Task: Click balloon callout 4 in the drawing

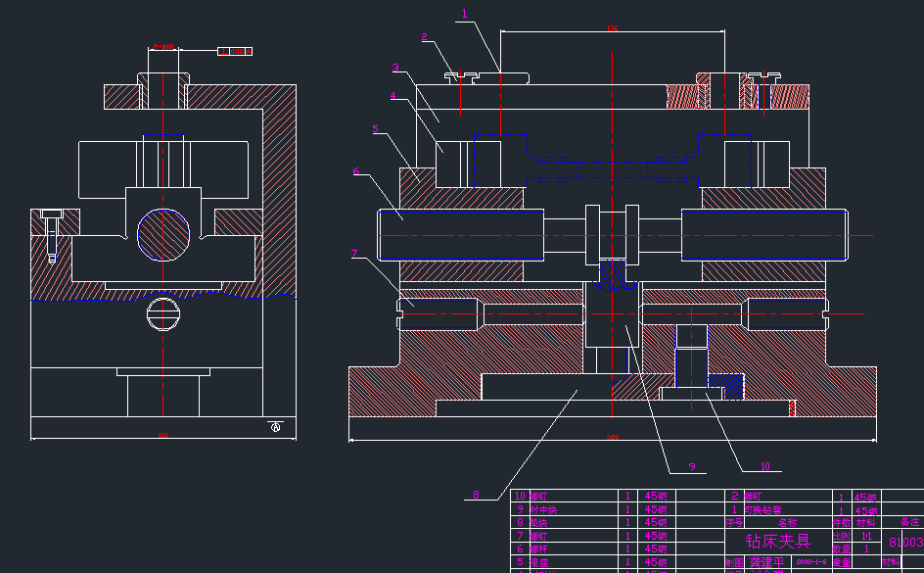Action: coord(393,96)
